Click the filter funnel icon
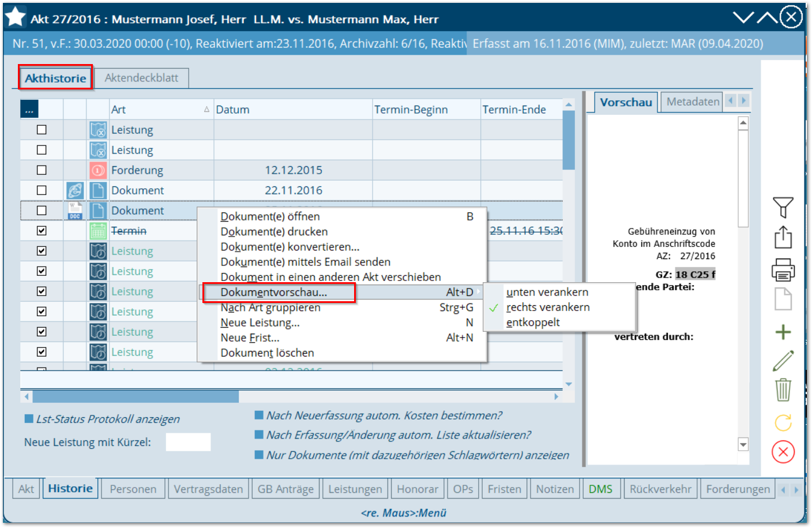 pos(783,208)
